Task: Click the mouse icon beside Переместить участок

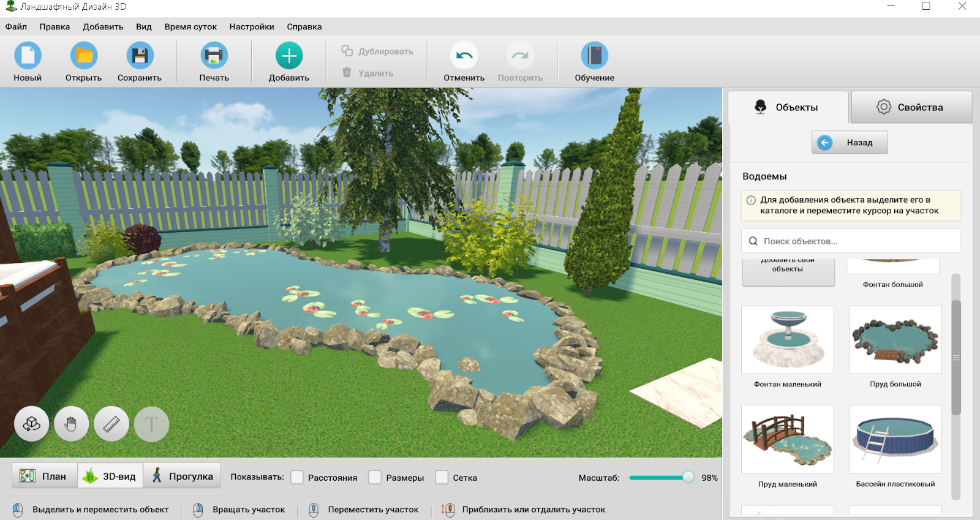Action: pos(314,510)
